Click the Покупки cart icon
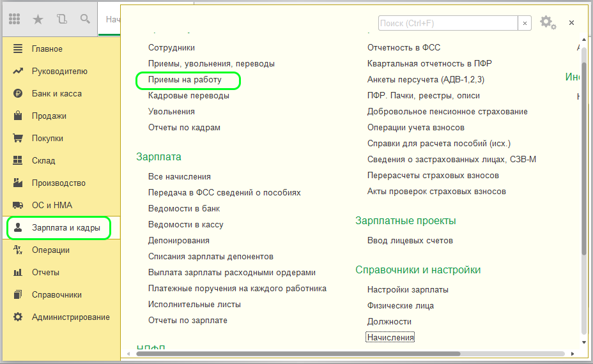Screen dimensions: 593x364 pyautogui.click(x=18, y=138)
